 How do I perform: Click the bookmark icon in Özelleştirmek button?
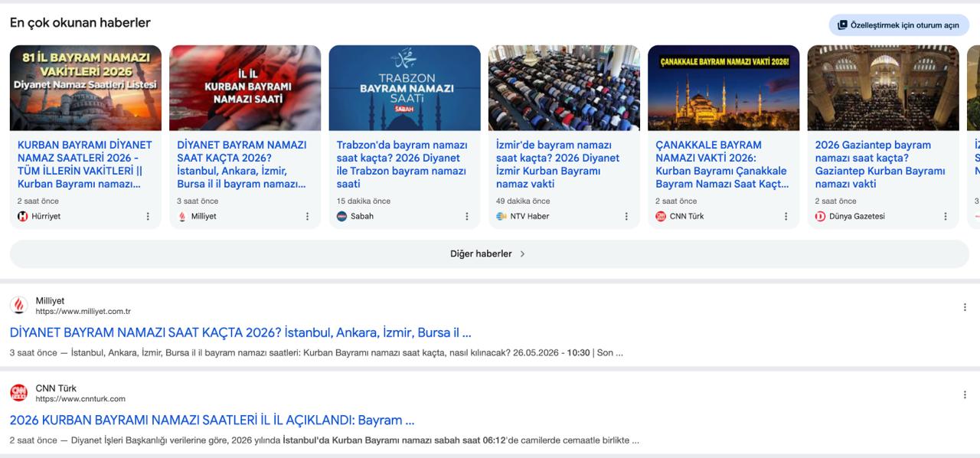[843, 25]
